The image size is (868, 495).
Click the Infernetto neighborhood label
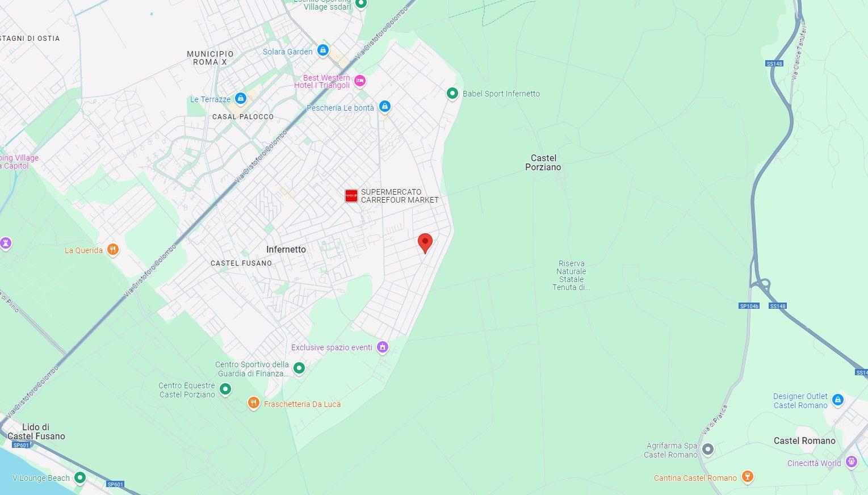[x=286, y=249]
